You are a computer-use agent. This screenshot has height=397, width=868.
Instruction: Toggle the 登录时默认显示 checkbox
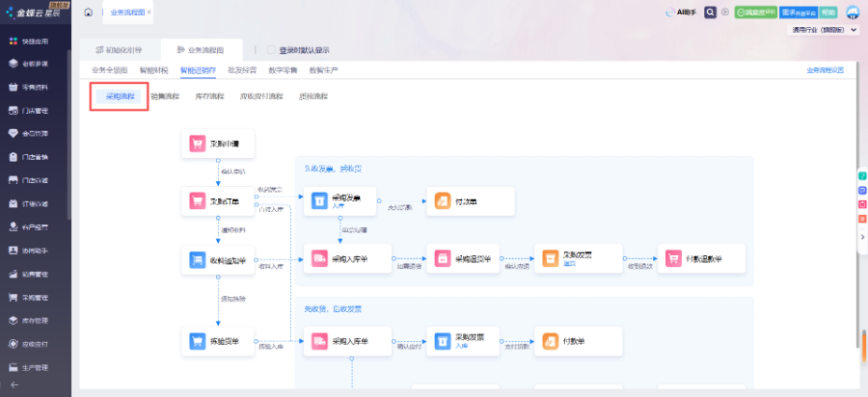pyautogui.click(x=271, y=50)
